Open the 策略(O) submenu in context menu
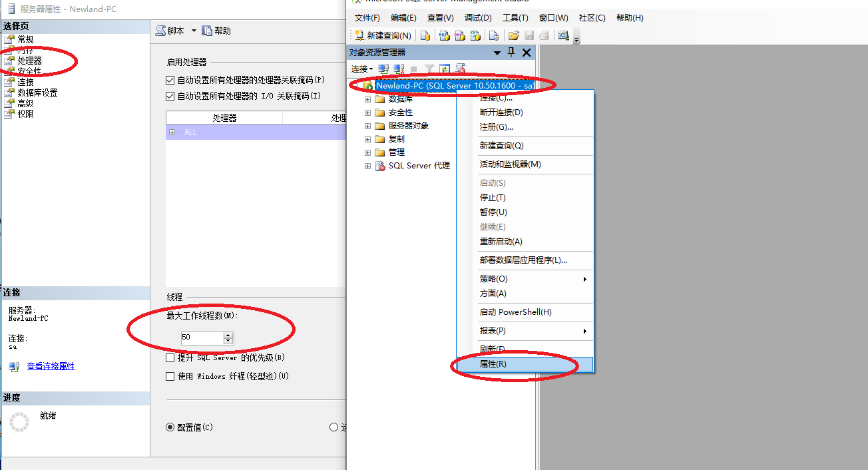 tap(525, 279)
